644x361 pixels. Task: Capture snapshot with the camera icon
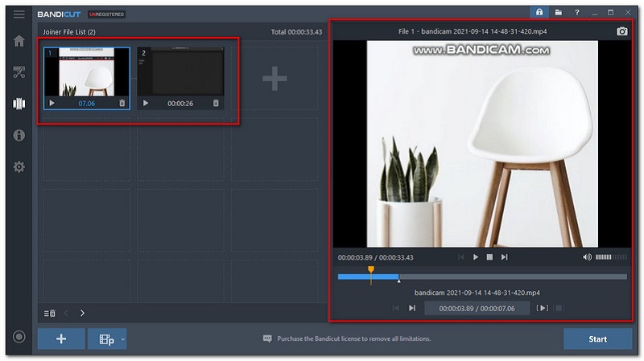click(x=621, y=31)
